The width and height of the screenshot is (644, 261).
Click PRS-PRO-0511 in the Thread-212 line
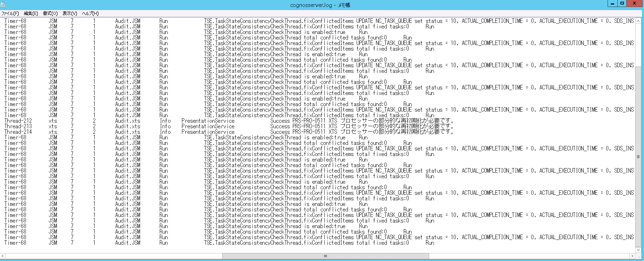pyautogui.click(x=309, y=121)
